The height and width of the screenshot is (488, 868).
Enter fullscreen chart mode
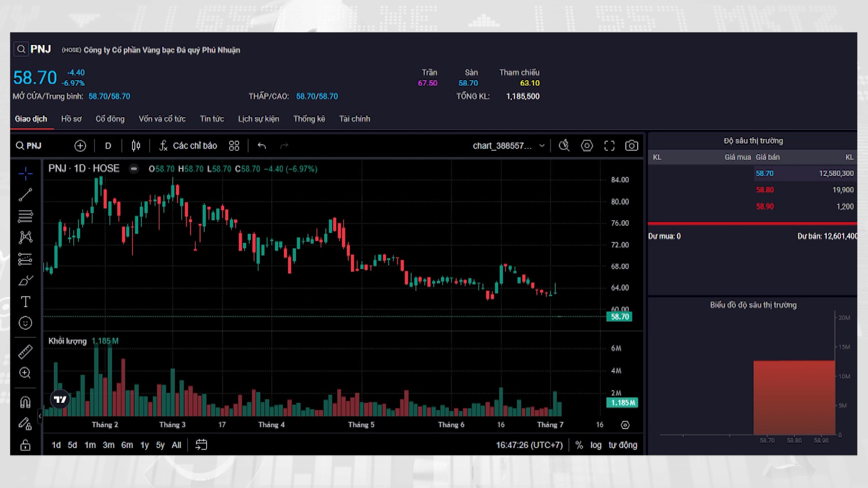coord(609,145)
